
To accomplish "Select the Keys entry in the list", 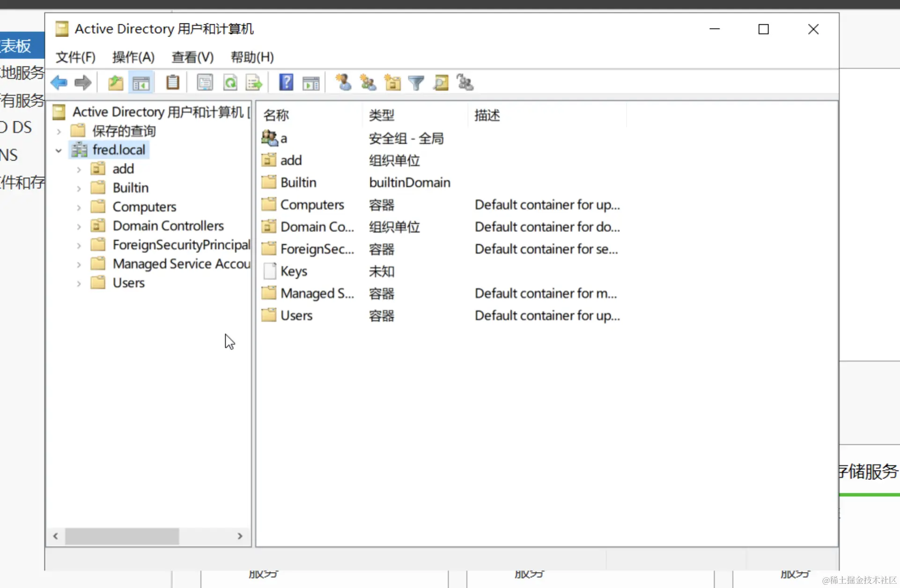I will (x=294, y=272).
